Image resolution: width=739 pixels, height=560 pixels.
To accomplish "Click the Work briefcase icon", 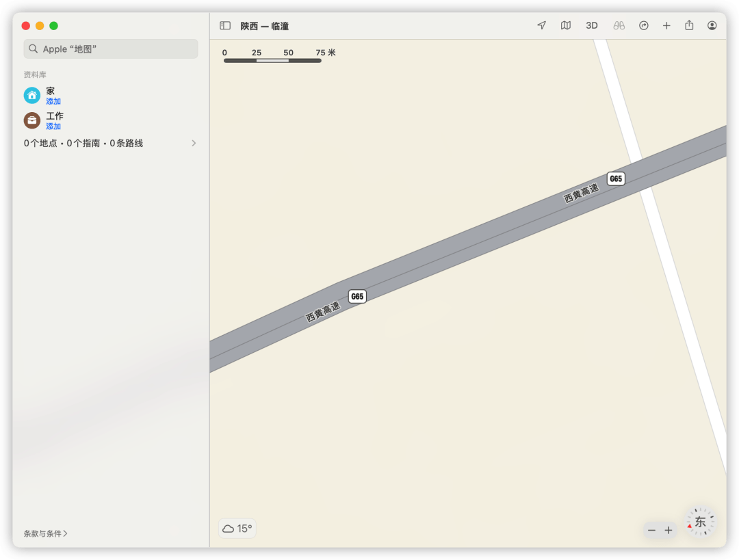I will (x=32, y=120).
